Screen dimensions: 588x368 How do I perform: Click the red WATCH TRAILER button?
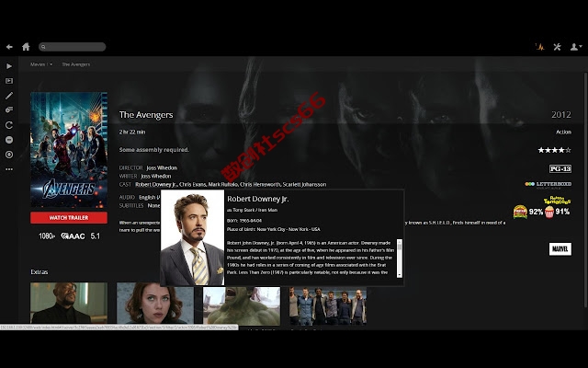(69, 218)
